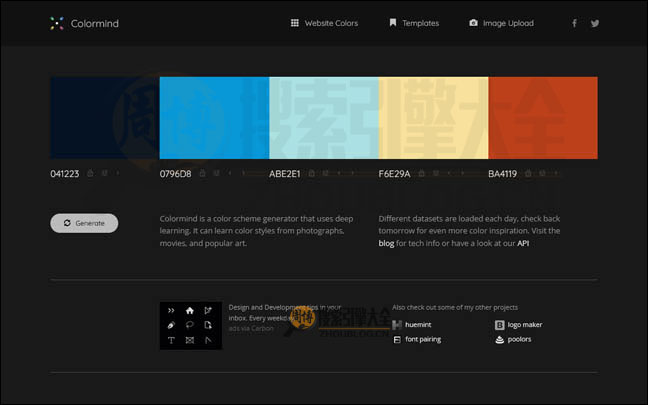Viewport: 648px width, 405px height.
Task: Move F6E29A color left
Action: [x=449, y=173]
